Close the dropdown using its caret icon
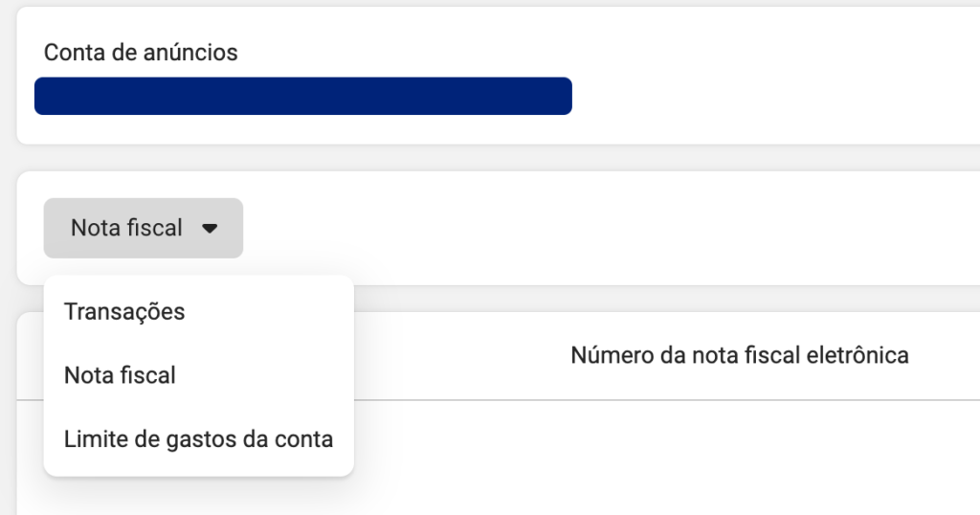Image resolution: width=980 pixels, height=515 pixels. point(211,229)
